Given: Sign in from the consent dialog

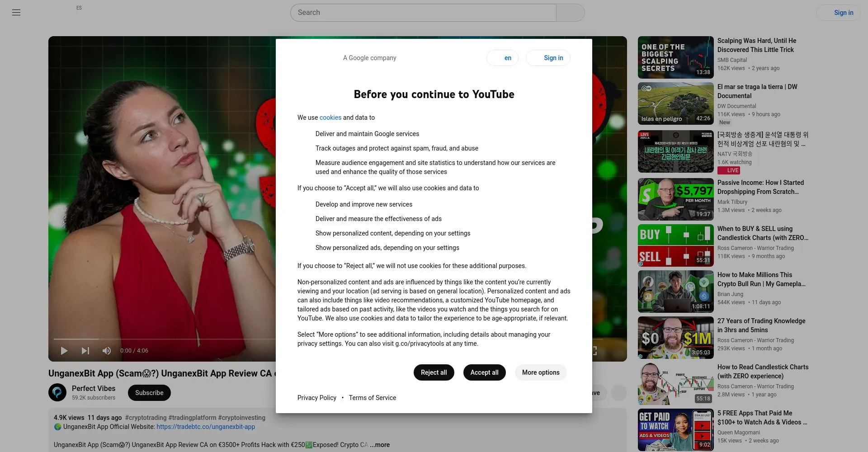Looking at the screenshot, I should pyautogui.click(x=548, y=58).
